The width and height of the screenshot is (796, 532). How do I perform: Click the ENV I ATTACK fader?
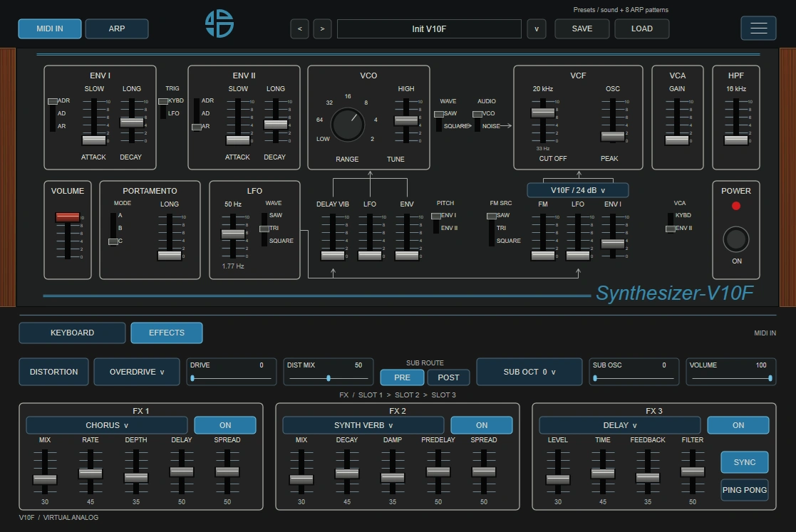click(94, 140)
